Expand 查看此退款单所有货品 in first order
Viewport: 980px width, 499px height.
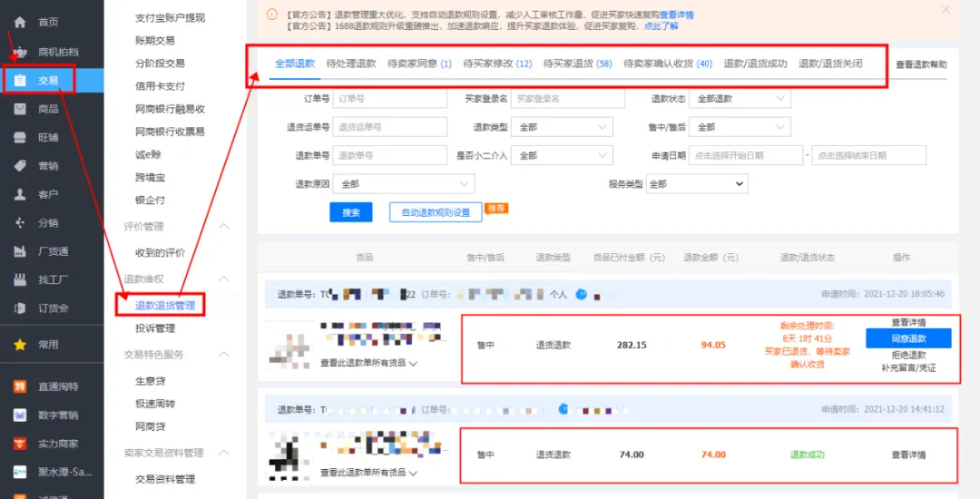(x=368, y=363)
